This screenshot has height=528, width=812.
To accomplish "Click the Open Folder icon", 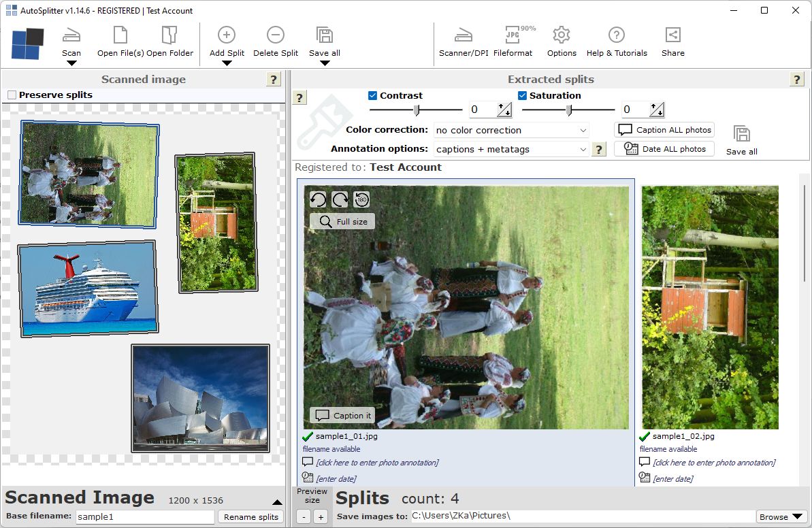I will [x=169, y=35].
